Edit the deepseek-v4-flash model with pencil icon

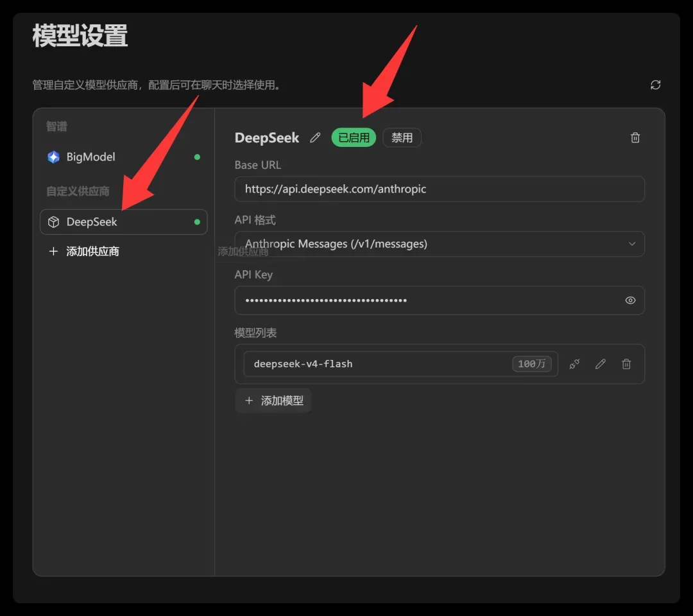pyautogui.click(x=600, y=364)
